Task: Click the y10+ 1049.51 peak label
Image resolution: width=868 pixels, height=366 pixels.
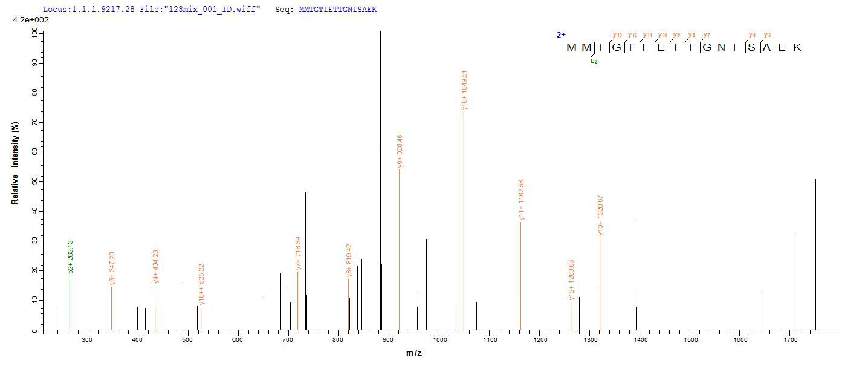Action: pos(464,91)
